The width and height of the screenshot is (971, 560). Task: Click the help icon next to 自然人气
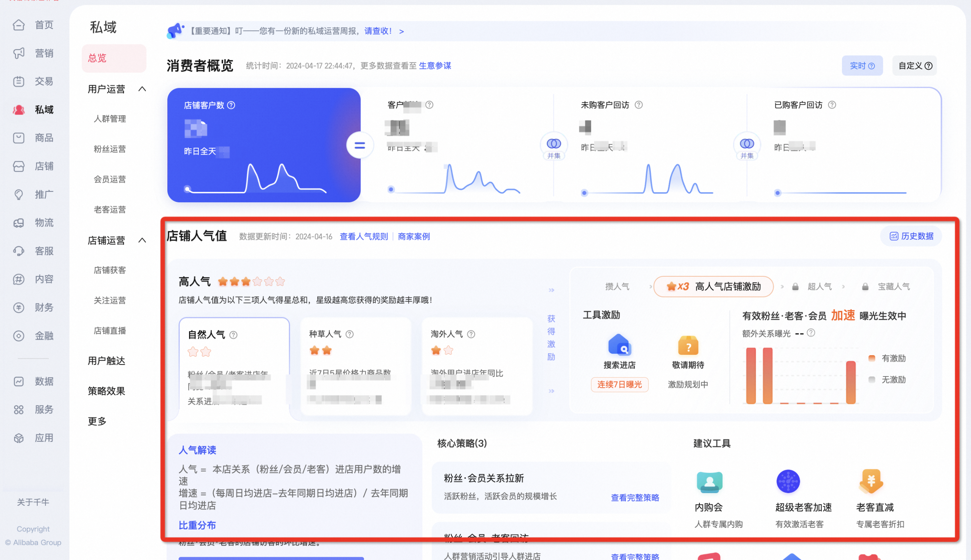click(234, 335)
